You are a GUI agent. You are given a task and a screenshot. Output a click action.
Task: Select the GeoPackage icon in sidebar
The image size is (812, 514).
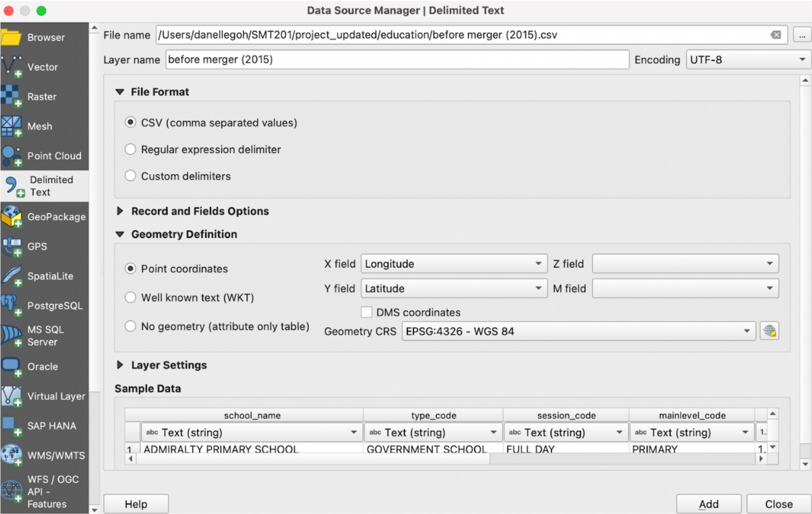tap(11, 217)
